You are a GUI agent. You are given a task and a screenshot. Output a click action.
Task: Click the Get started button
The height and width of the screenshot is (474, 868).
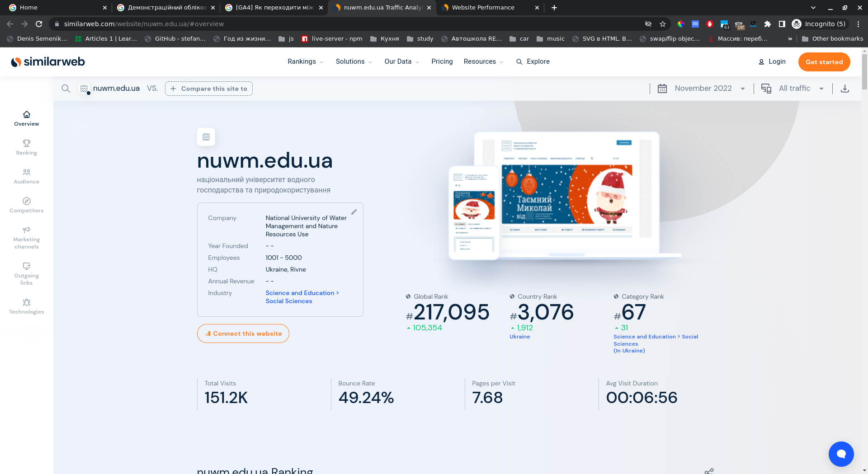[x=824, y=62]
